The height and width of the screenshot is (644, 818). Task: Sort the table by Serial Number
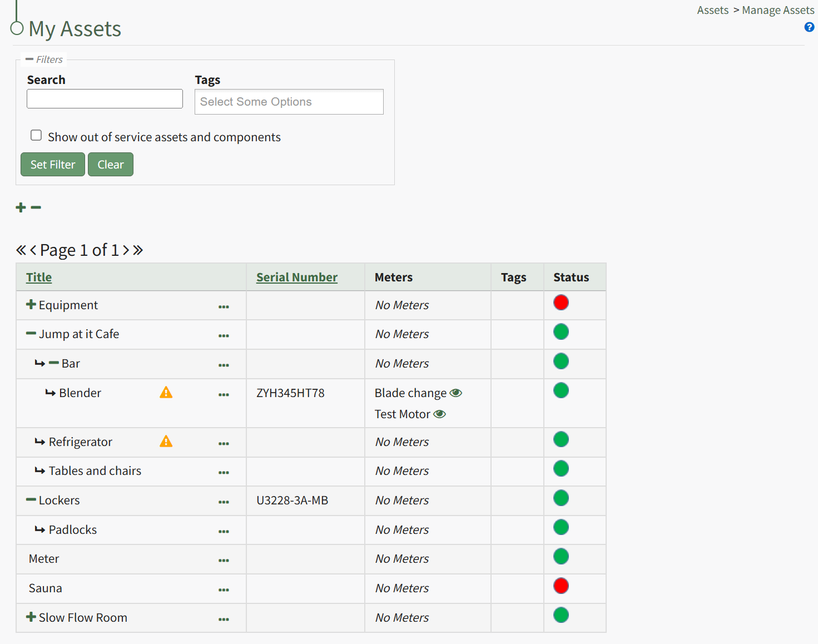coord(296,277)
